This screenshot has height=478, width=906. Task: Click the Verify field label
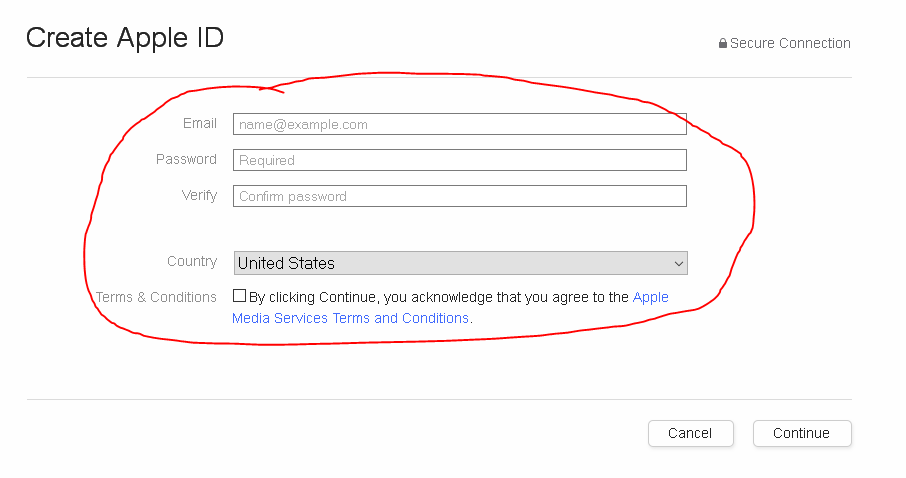click(199, 195)
